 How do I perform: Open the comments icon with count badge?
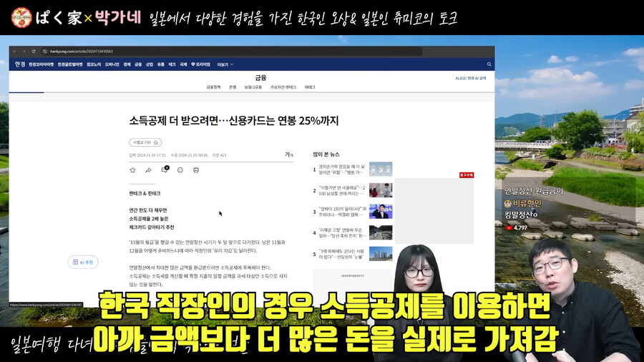pos(165,170)
